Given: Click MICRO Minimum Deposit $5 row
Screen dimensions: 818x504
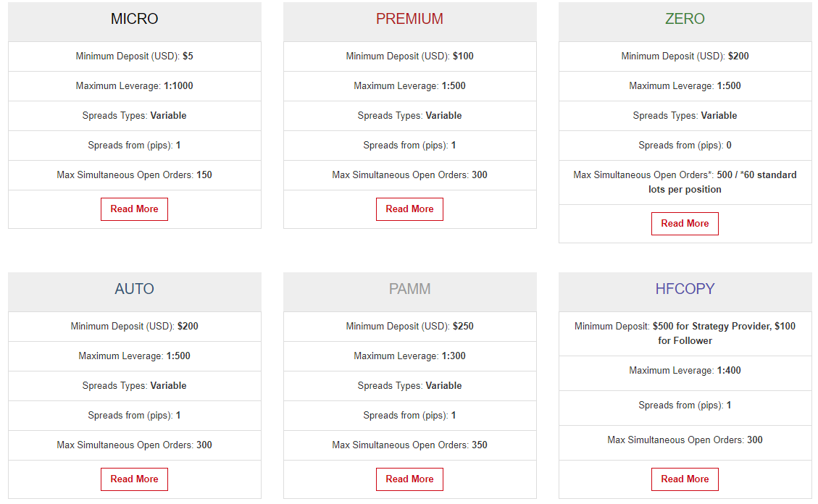Looking at the screenshot, I should click(x=135, y=56).
